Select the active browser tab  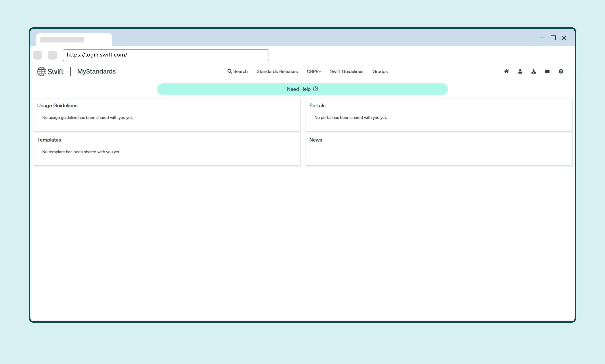[74, 40]
